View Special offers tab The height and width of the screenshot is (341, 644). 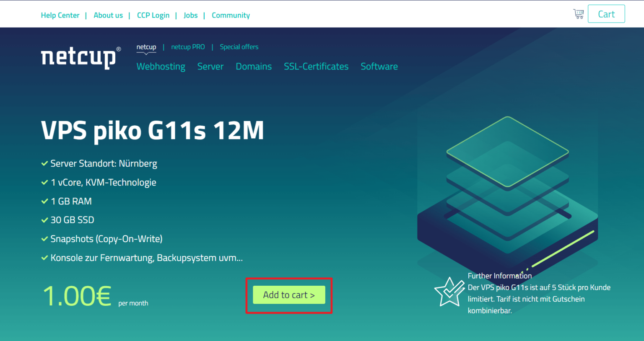point(239,47)
